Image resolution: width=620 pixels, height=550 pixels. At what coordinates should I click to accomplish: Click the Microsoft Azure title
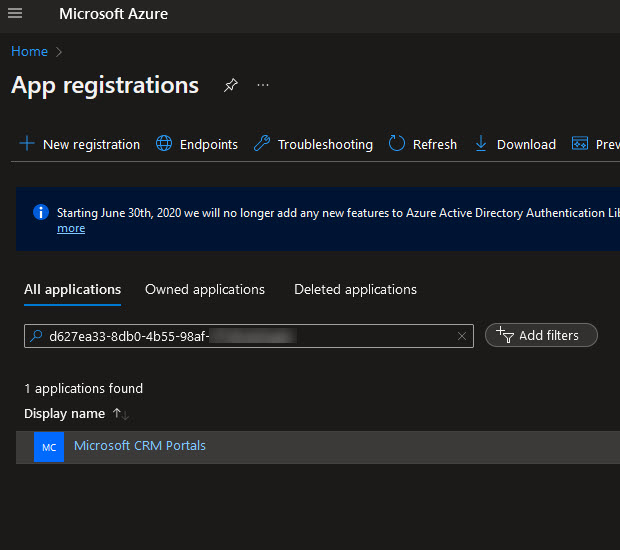pyautogui.click(x=113, y=14)
